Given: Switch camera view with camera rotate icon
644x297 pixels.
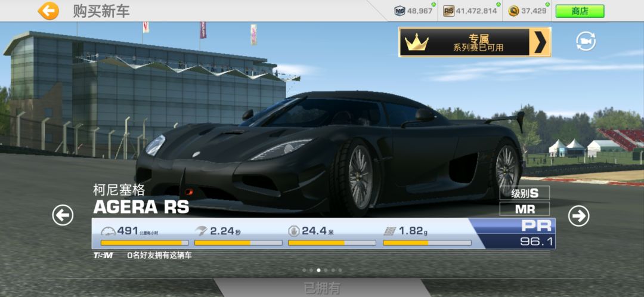Looking at the screenshot, I should 586,41.
